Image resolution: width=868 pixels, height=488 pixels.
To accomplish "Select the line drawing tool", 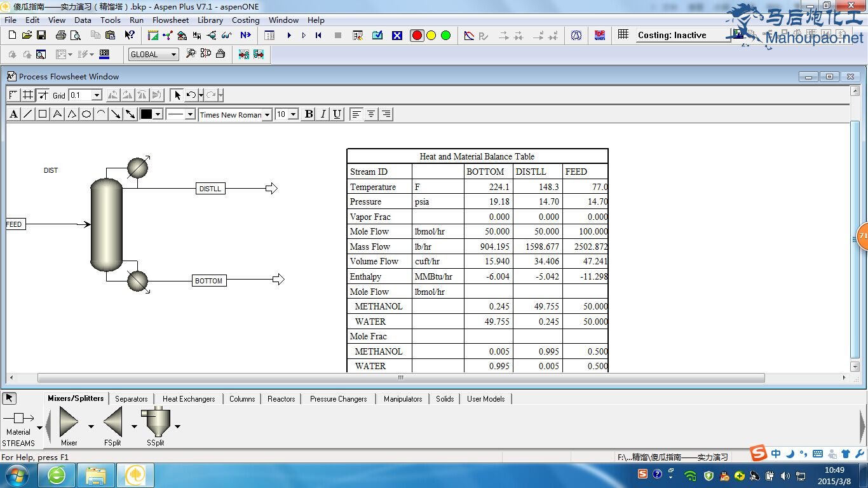I will [x=28, y=114].
